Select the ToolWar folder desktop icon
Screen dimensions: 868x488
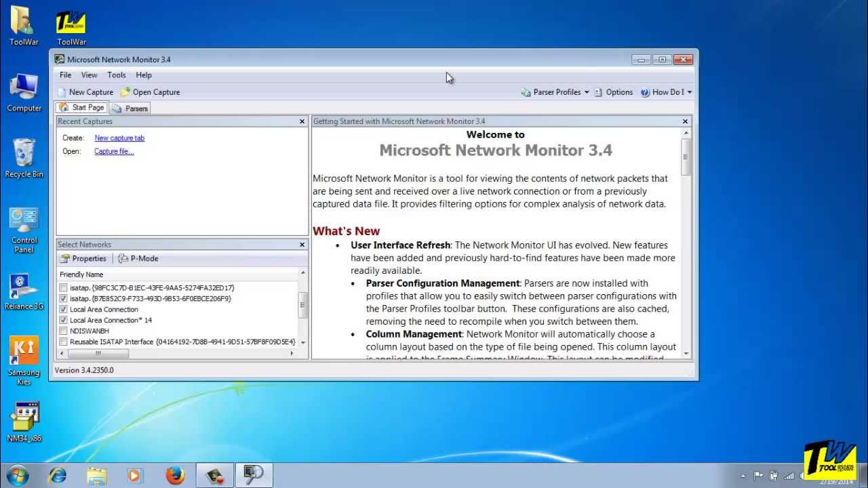(x=24, y=26)
